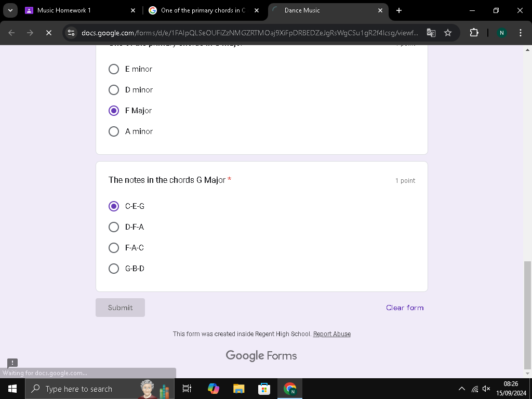Select the D minor radio option

coord(114,90)
